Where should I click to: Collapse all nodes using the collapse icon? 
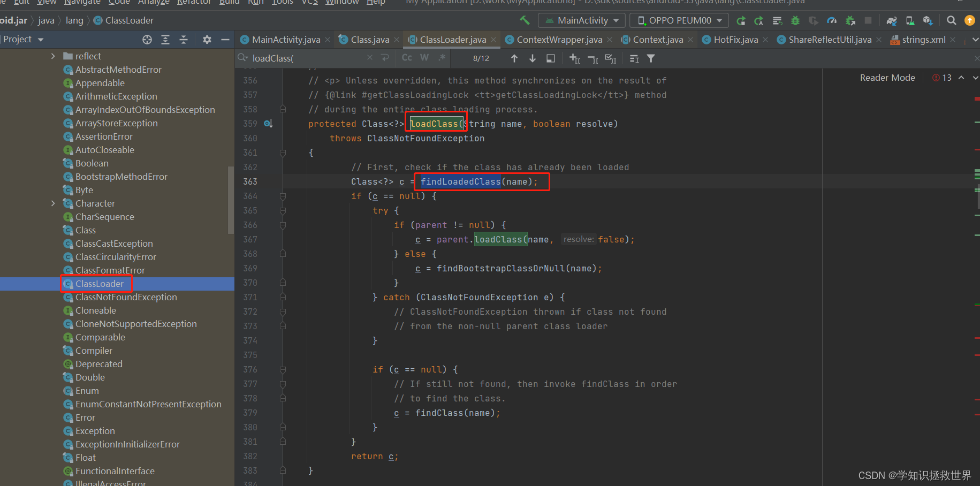pos(184,39)
